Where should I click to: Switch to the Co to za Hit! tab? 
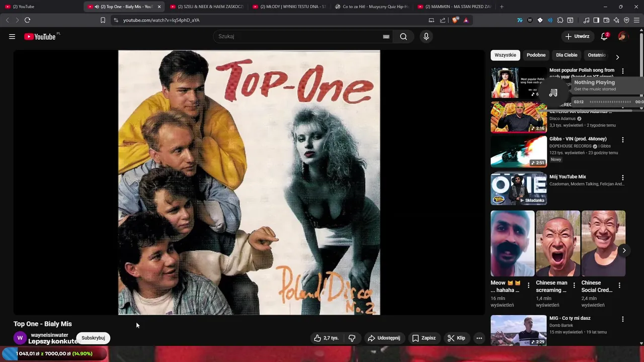[372, 7]
